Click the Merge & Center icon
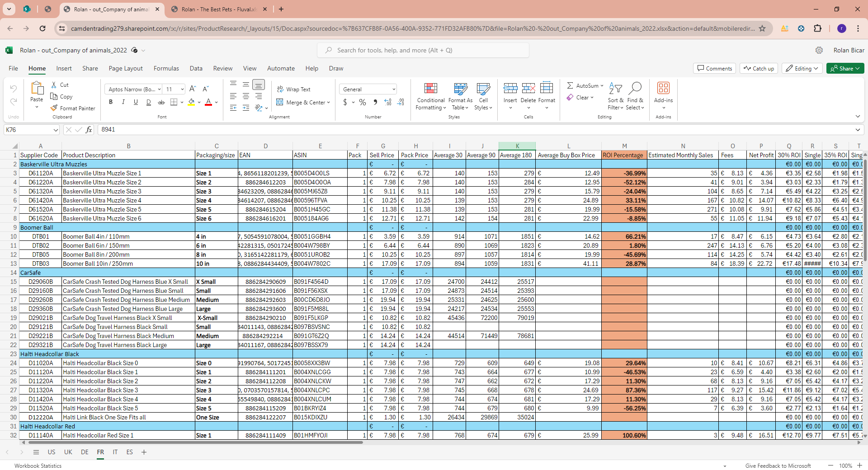 280,102
